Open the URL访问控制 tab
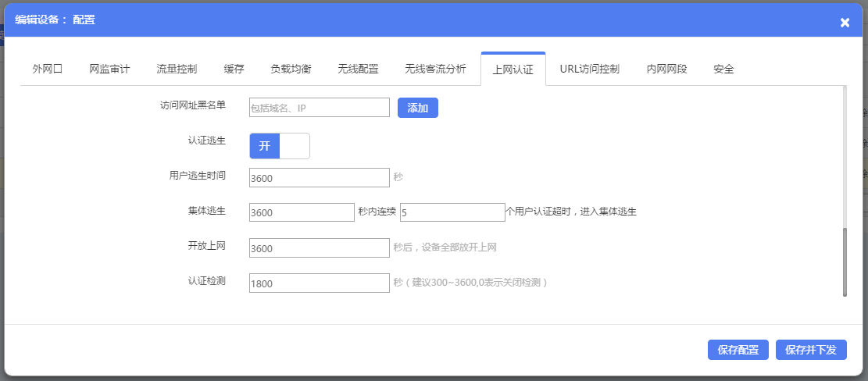 pos(589,69)
